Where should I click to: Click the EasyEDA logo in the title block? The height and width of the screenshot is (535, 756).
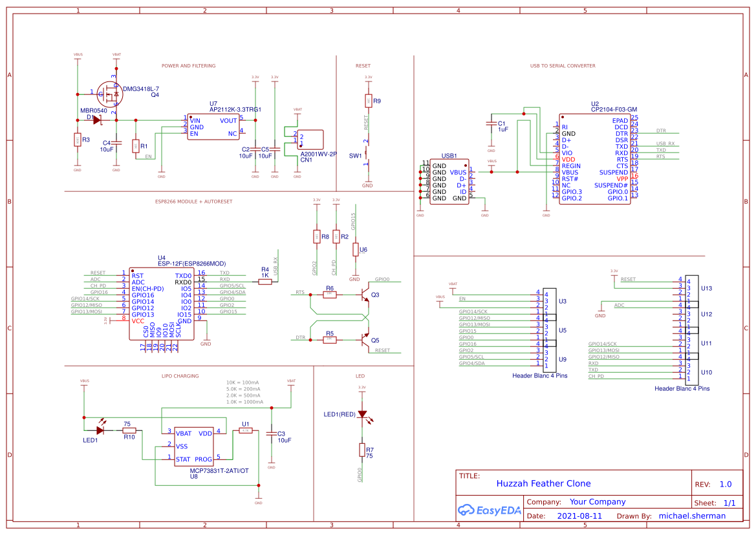490,510
